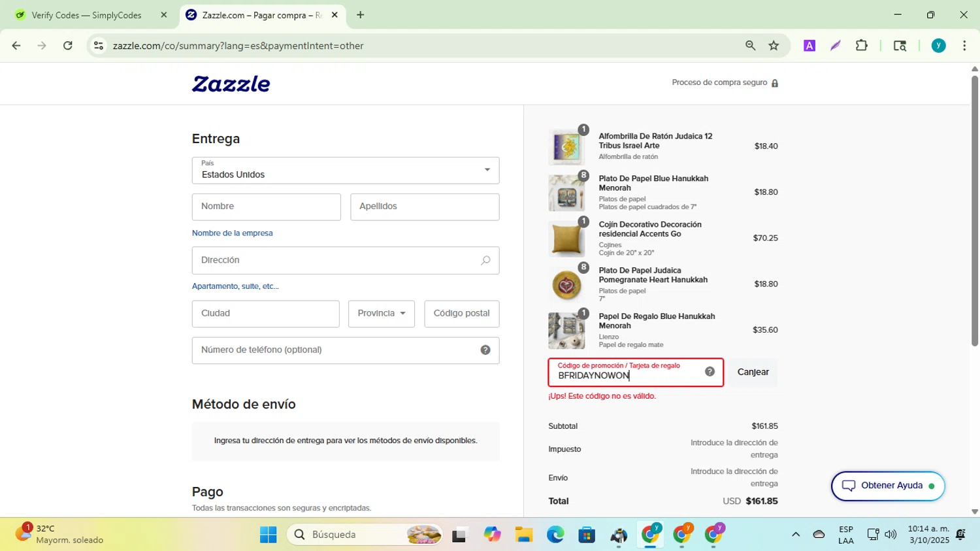
Task: Click the Windows taskbar Búsqueda search box
Action: click(365, 535)
